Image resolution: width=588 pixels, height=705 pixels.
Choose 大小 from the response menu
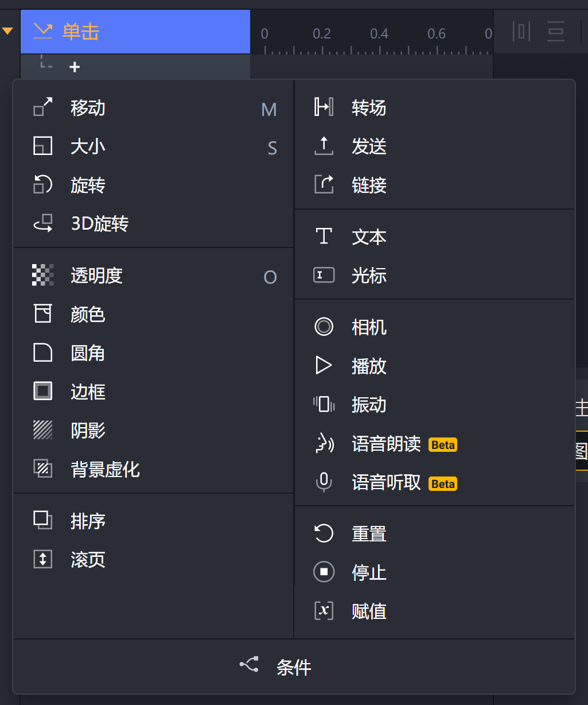click(x=88, y=147)
